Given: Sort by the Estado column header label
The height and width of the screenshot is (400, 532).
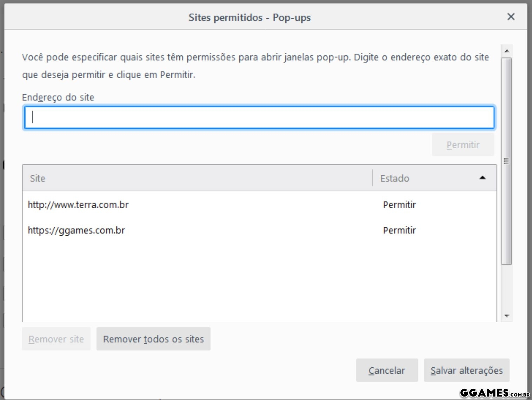Looking at the screenshot, I should coord(394,178).
